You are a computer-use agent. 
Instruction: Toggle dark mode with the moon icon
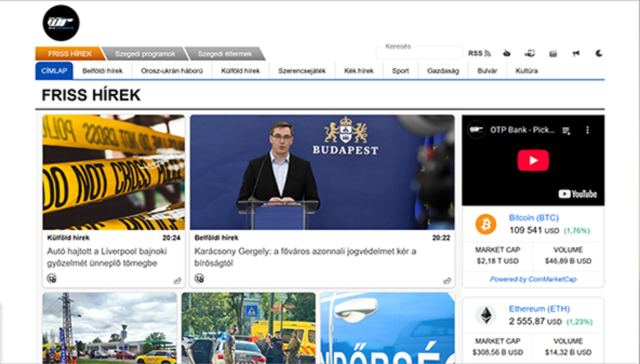[x=599, y=53]
